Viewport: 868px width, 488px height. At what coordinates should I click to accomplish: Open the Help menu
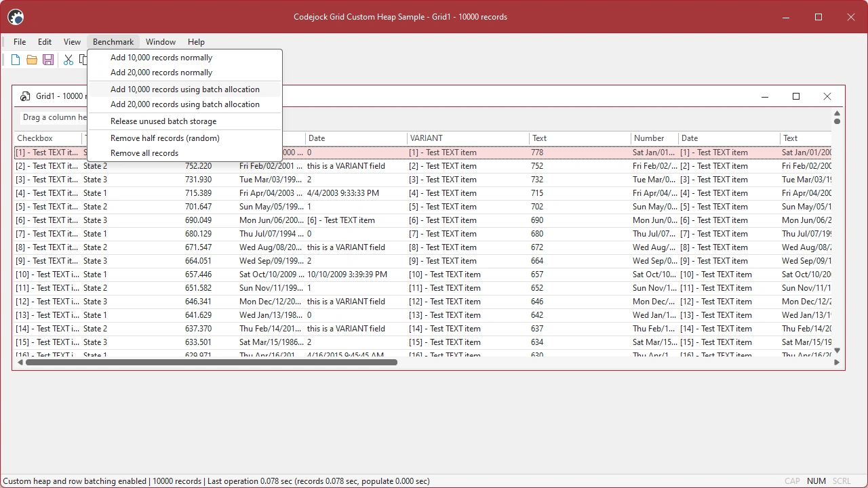196,42
